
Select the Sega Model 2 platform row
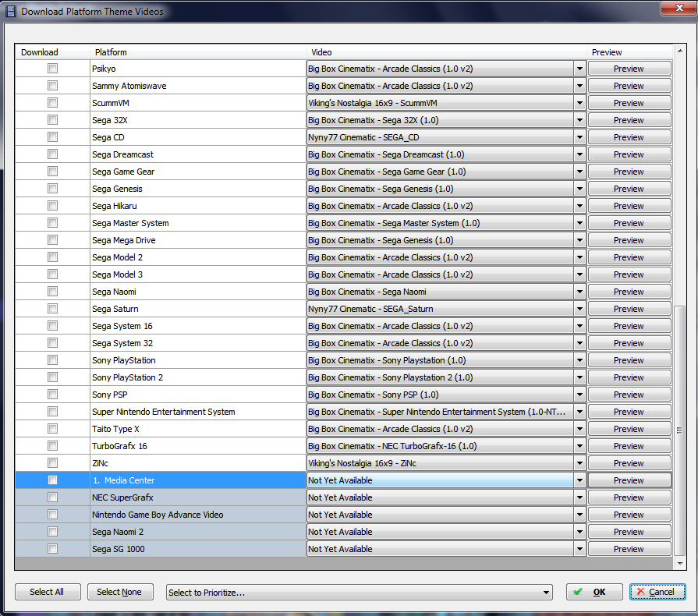[198, 257]
